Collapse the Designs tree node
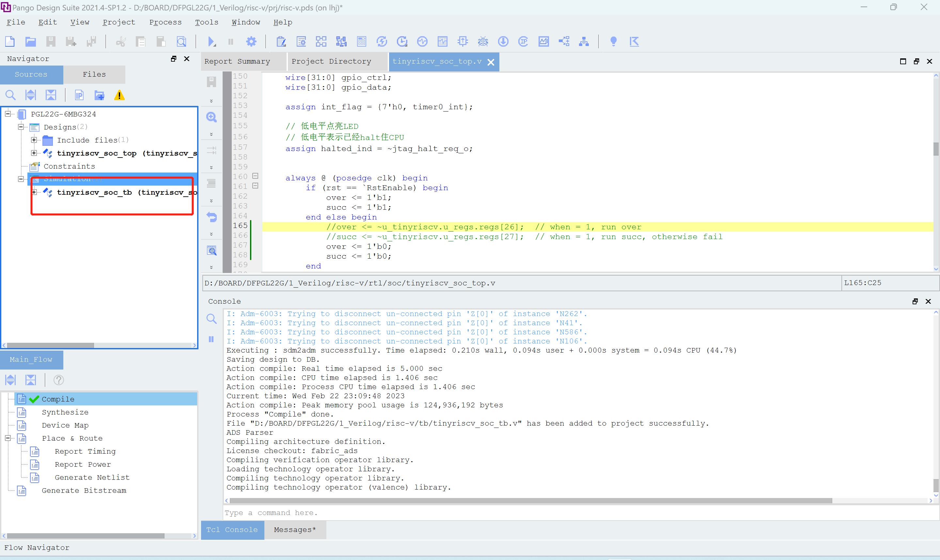This screenshot has height=560, width=940. click(x=21, y=127)
